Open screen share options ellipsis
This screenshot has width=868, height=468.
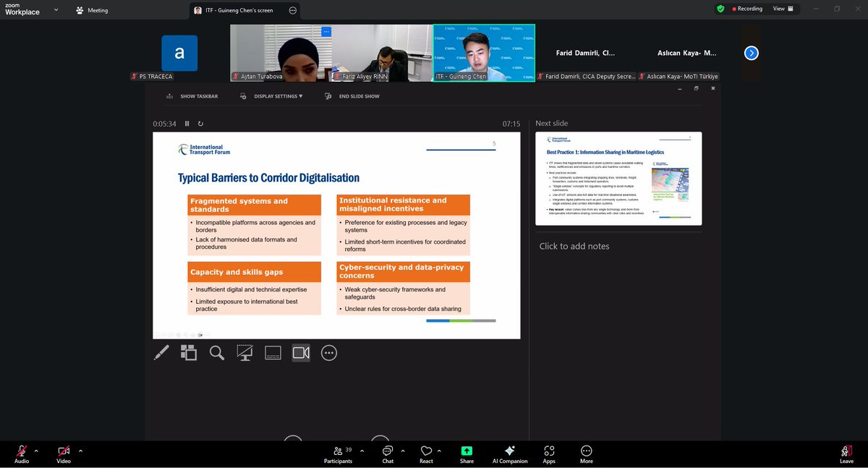(292, 10)
